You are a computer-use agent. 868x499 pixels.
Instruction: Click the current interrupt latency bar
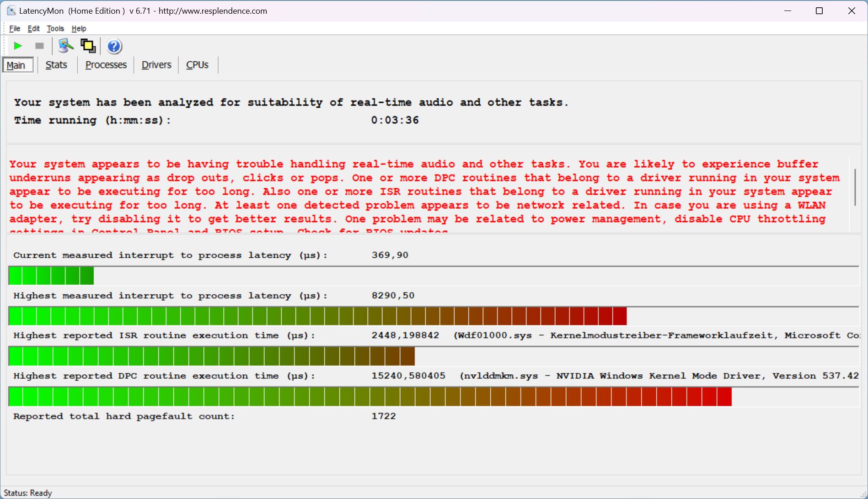(x=51, y=276)
